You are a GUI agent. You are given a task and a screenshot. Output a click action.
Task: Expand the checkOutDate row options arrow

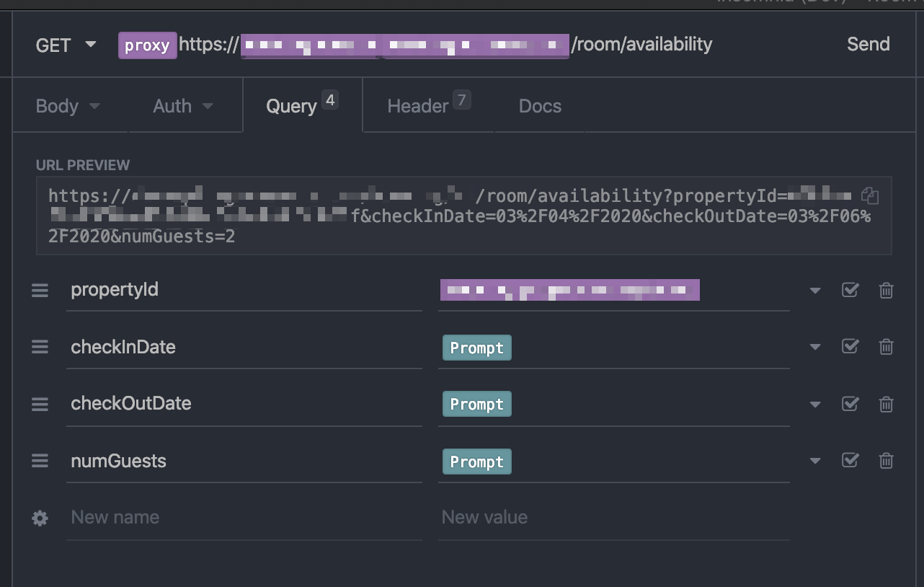pos(815,405)
